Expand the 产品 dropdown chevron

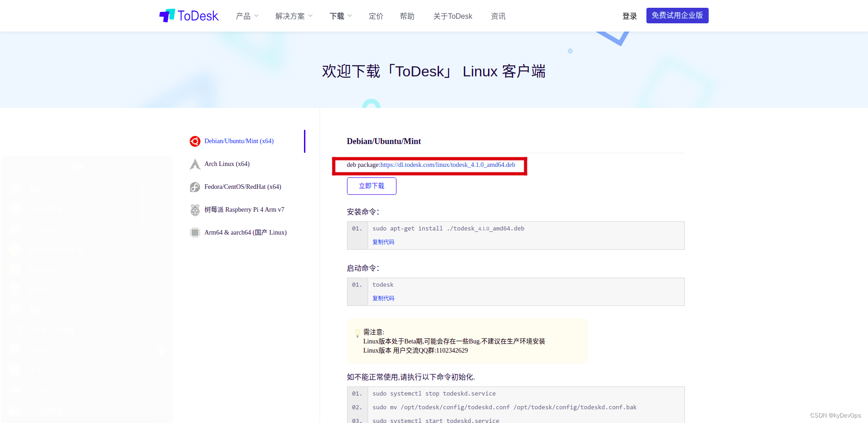(x=256, y=16)
